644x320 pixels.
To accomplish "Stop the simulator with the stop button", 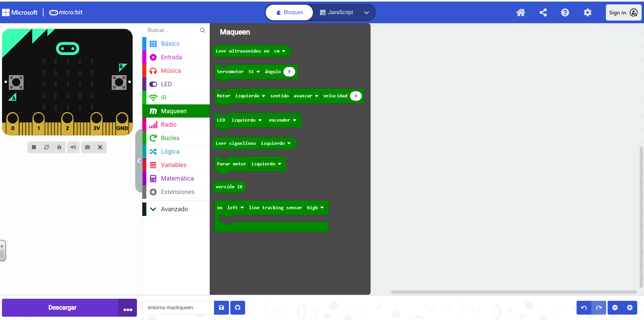I will coord(34,147).
